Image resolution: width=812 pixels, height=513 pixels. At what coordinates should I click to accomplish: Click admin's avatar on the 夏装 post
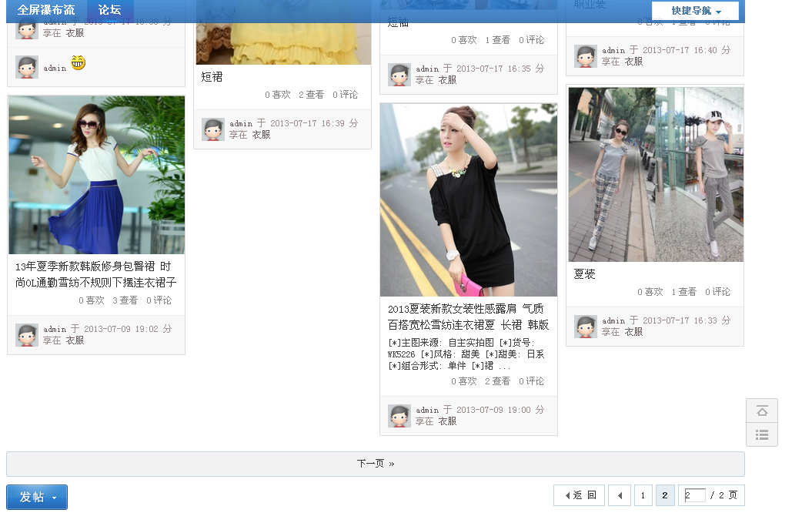(584, 326)
